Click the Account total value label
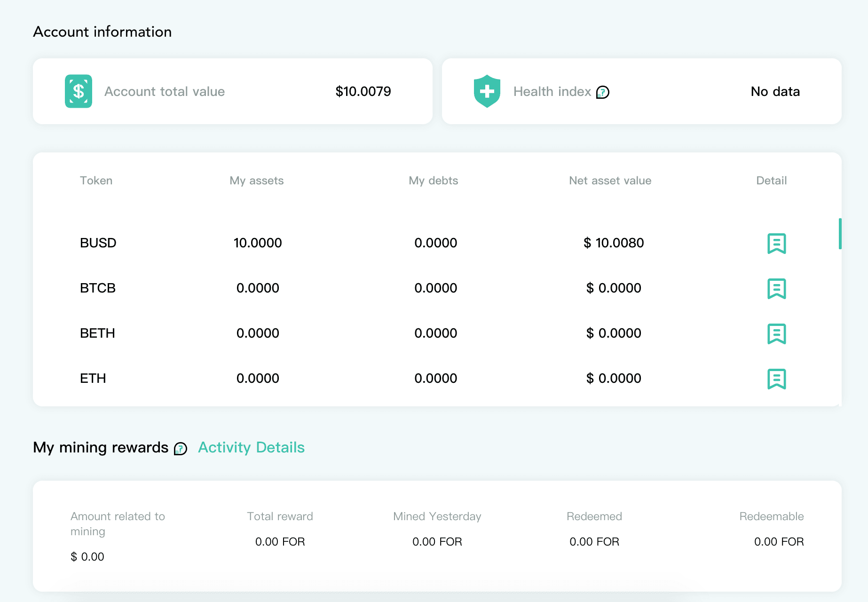This screenshot has width=868, height=602. click(165, 91)
